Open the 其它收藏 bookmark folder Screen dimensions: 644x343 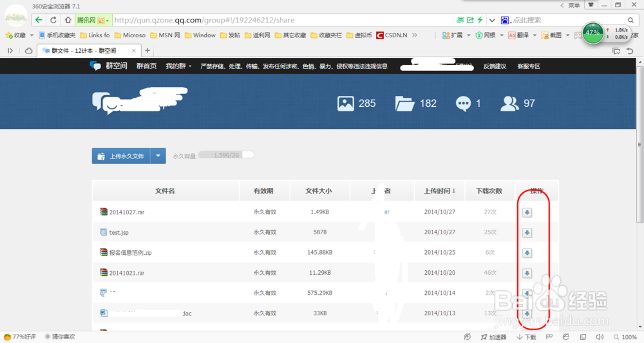pos(290,35)
